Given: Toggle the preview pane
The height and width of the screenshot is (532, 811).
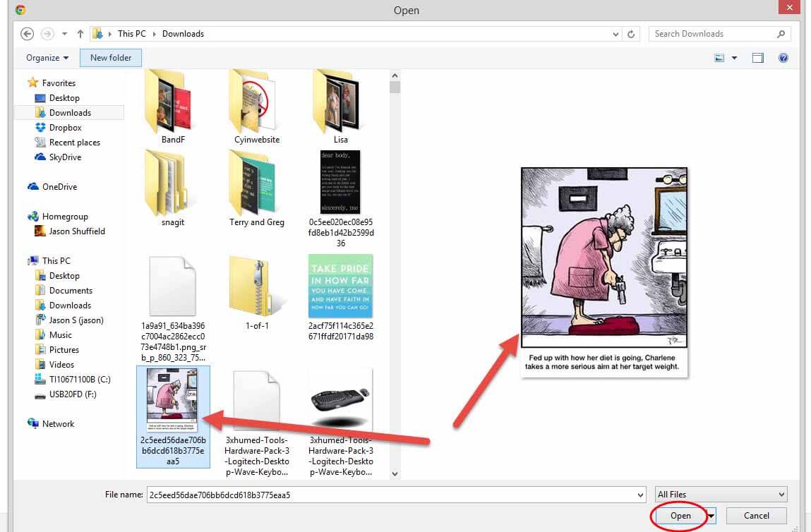Looking at the screenshot, I should (758, 58).
